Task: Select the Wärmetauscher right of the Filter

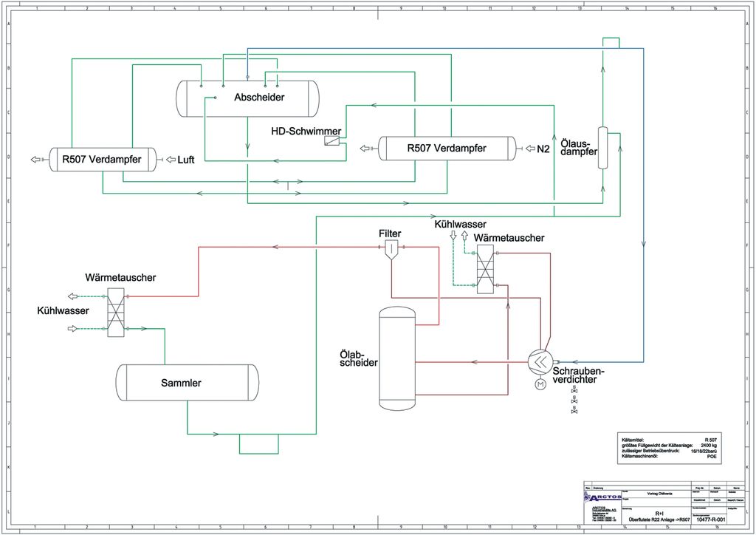Action: coord(485,270)
